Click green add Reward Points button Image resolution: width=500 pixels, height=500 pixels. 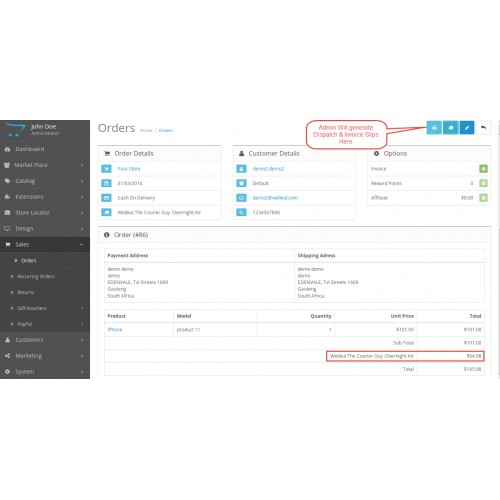pyautogui.click(x=483, y=183)
